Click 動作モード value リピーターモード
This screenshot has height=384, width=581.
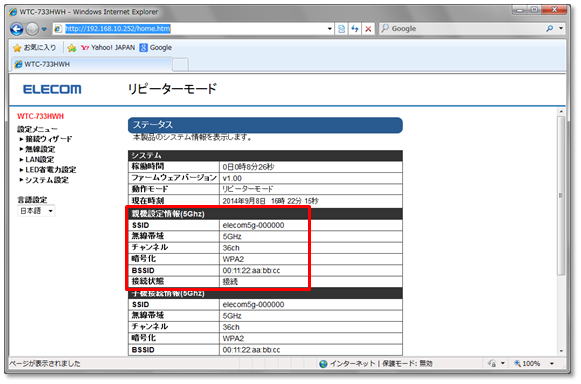click(248, 189)
